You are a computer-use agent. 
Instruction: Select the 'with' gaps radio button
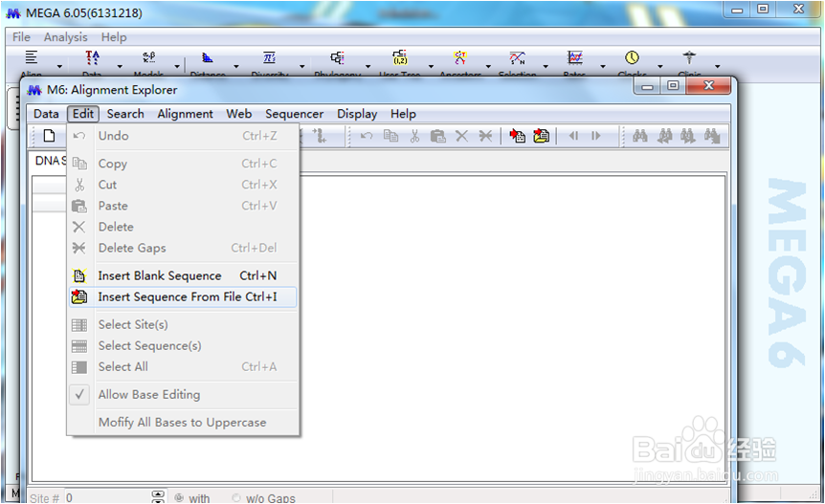click(x=179, y=497)
